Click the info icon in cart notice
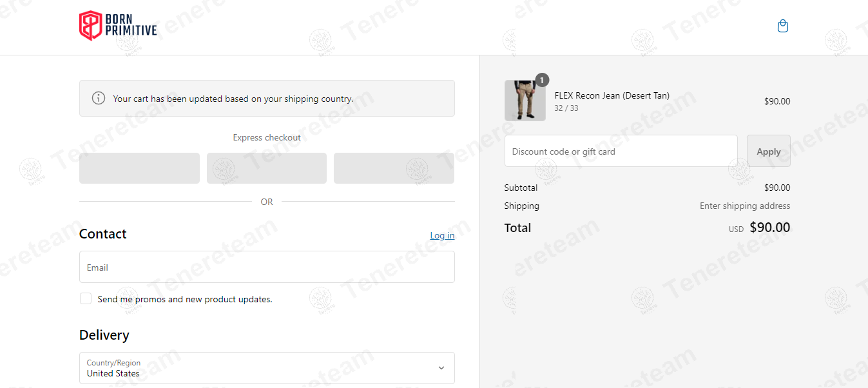The image size is (868, 388). click(99, 99)
